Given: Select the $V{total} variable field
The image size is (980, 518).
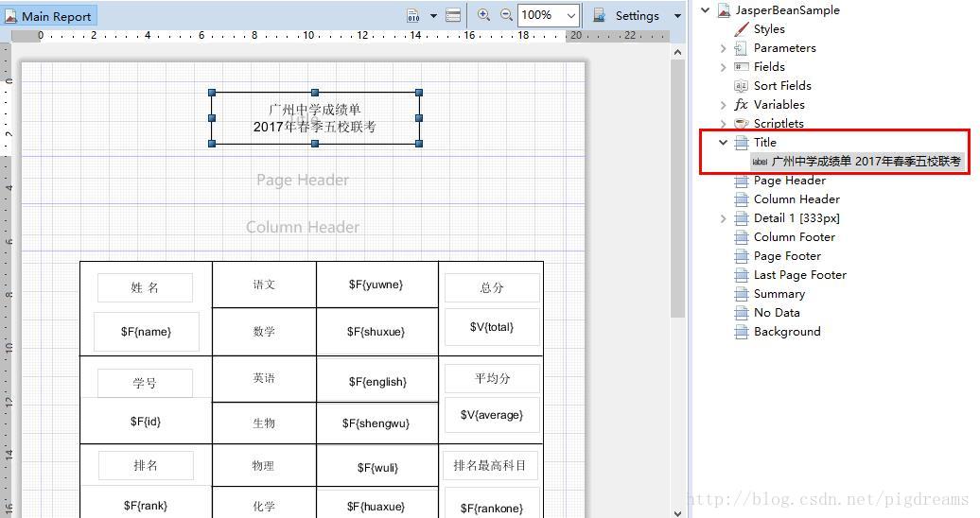Looking at the screenshot, I should coord(492,327).
